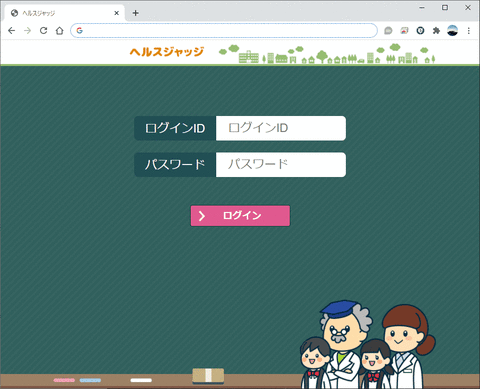Open the extensions puzzle piece menu
This screenshot has height=389, width=480.
[x=436, y=31]
